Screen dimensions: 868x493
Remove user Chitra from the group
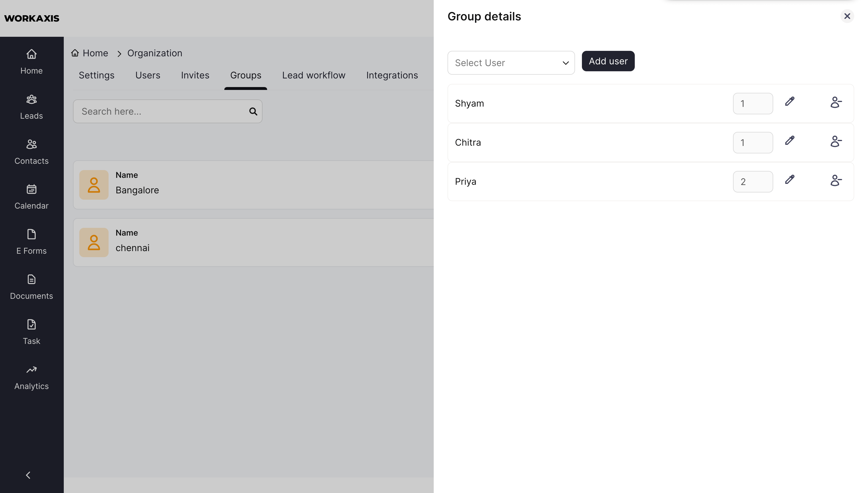[836, 142]
